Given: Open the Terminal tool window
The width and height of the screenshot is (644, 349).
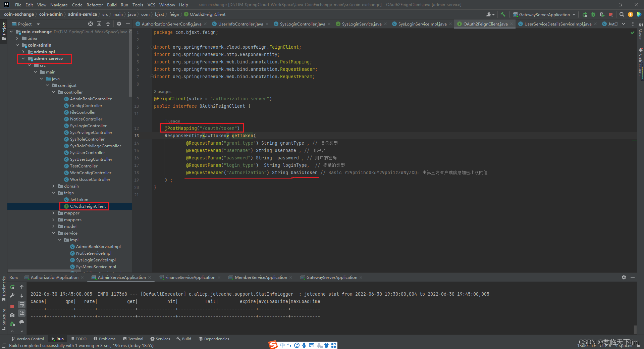Looking at the screenshot, I should 135,339.
